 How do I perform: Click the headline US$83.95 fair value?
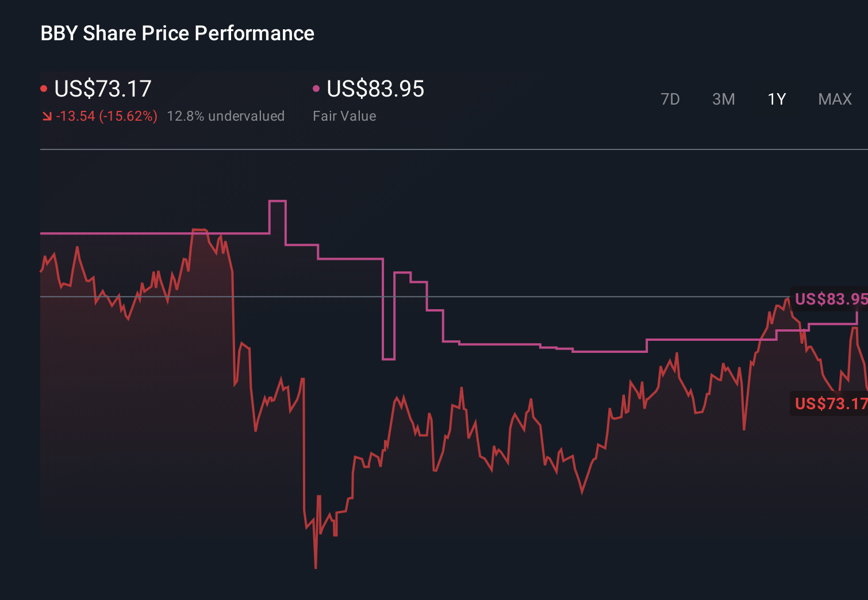point(375,89)
